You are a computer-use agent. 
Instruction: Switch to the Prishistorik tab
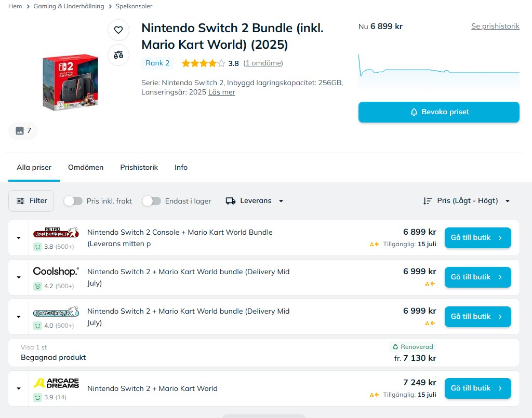tap(139, 168)
